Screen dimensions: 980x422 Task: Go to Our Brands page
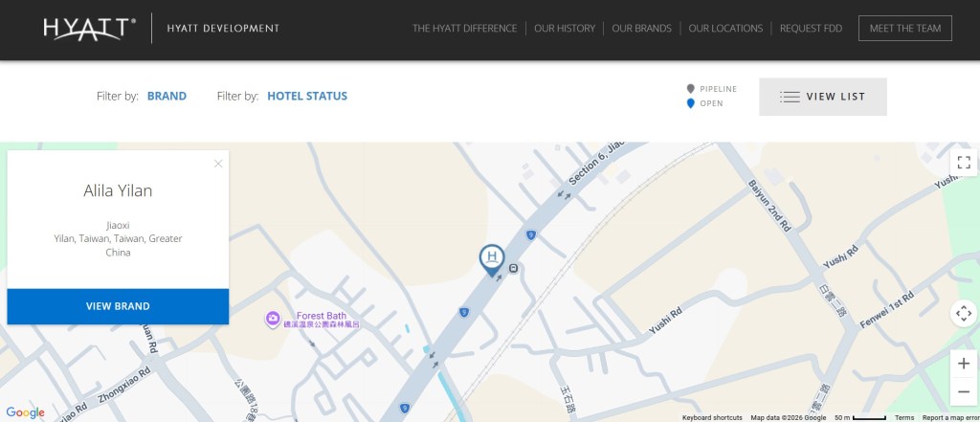coord(639,29)
